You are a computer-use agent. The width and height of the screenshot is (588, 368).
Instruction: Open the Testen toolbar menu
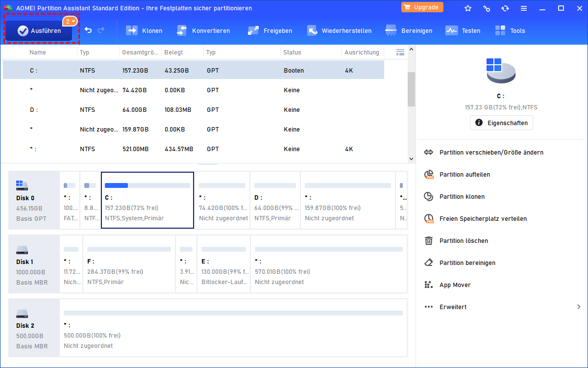[x=463, y=30]
